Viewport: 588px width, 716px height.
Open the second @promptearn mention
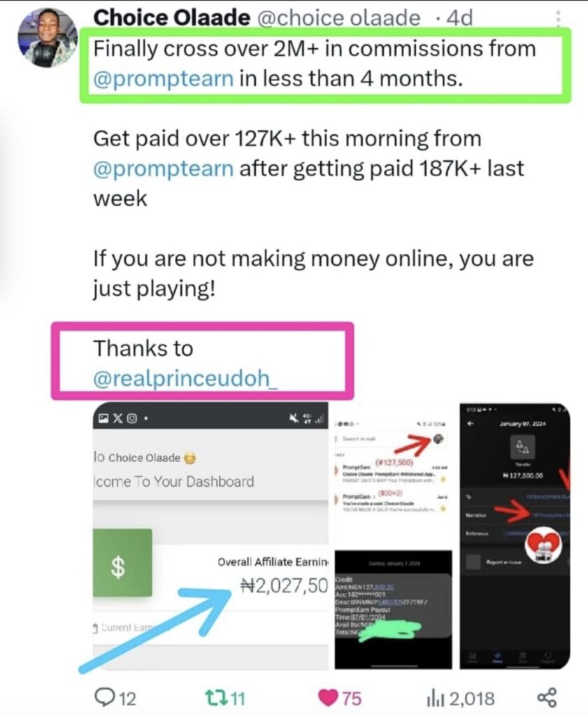tap(164, 169)
